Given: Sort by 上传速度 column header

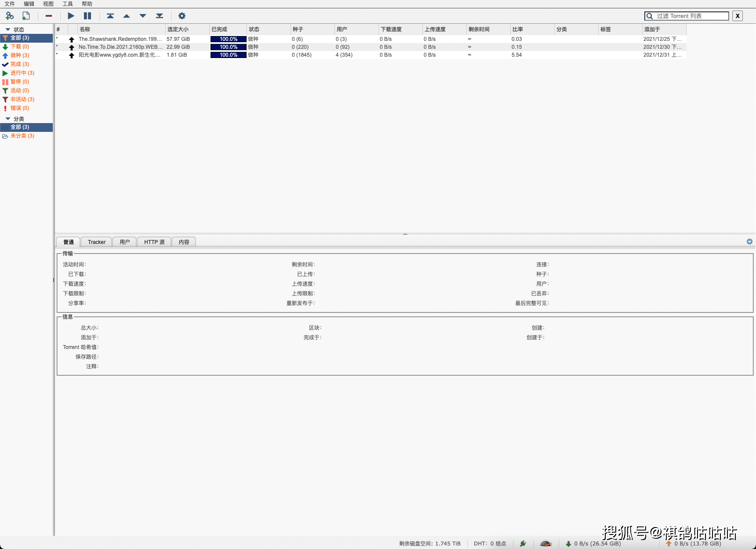Looking at the screenshot, I should point(444,29).
